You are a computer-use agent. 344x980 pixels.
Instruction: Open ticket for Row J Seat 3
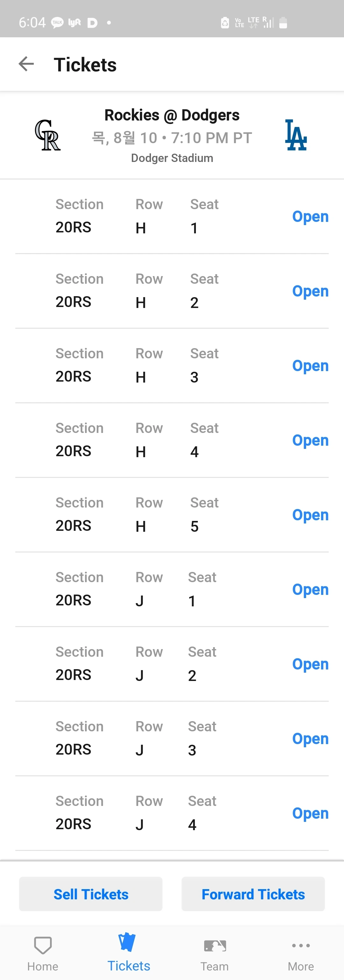click(310, 738)
